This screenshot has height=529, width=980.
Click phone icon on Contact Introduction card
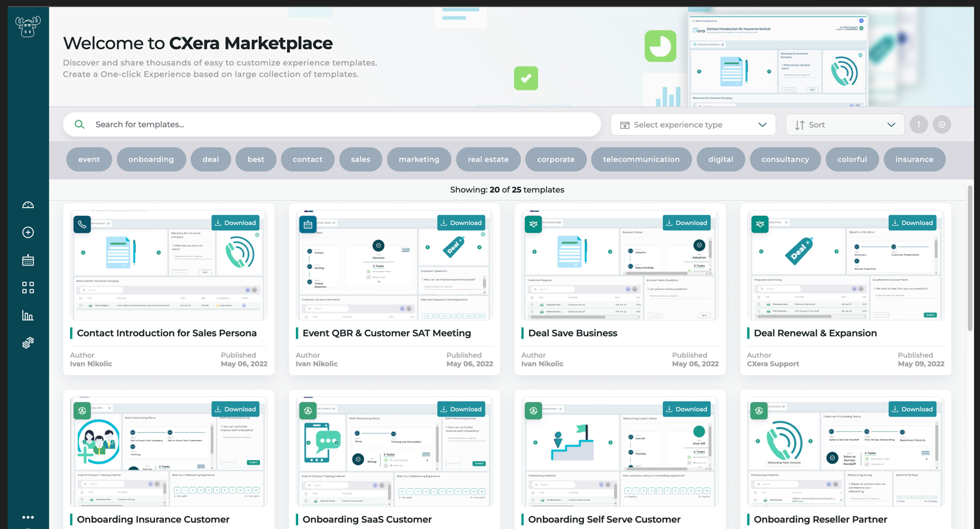[x=82, y=224]
